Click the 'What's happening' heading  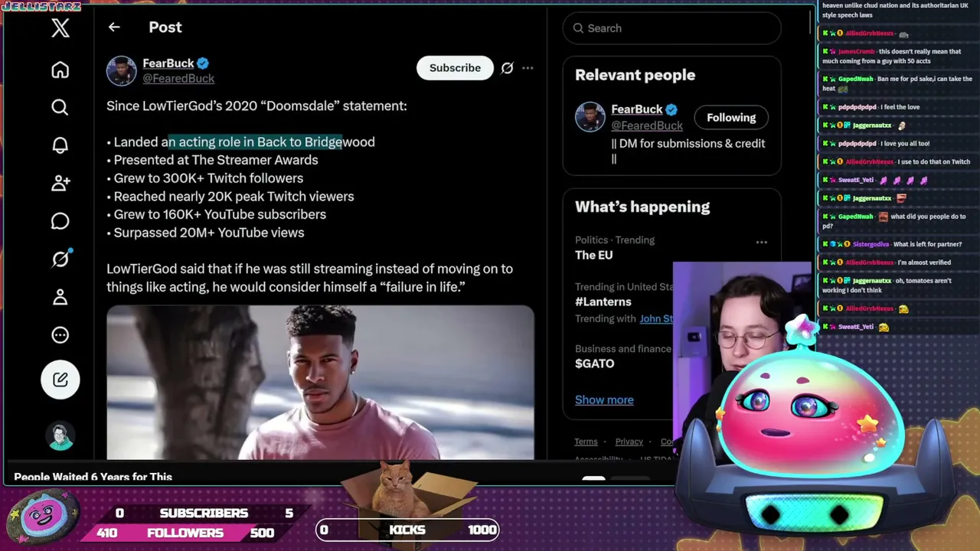tap(642, 207)
